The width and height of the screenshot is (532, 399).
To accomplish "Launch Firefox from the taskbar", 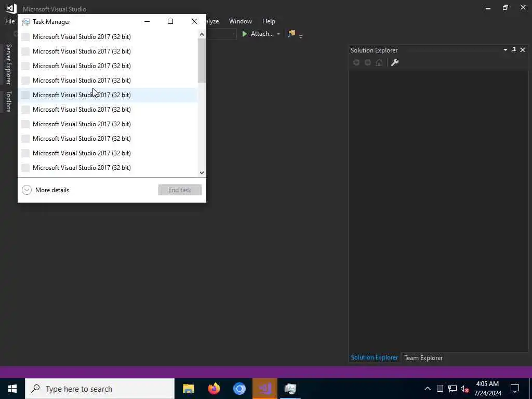I will pos(214,389).
